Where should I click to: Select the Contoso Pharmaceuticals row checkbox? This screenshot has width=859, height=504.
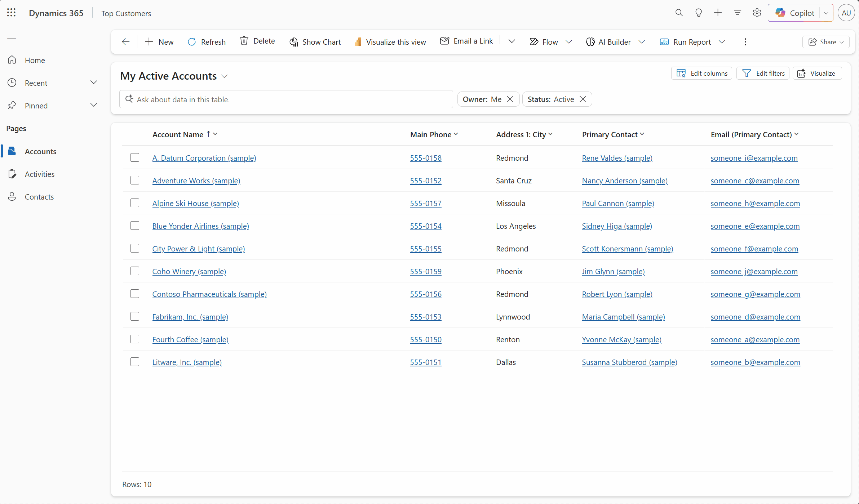coord(135,294)
